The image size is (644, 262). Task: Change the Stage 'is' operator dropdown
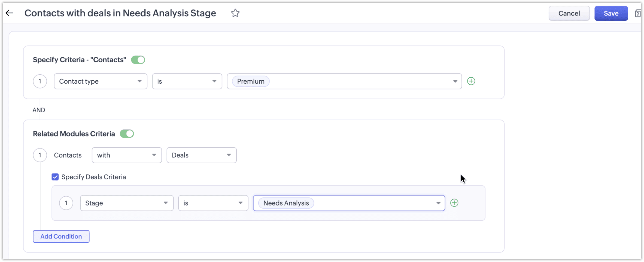(x=213, y=203)
